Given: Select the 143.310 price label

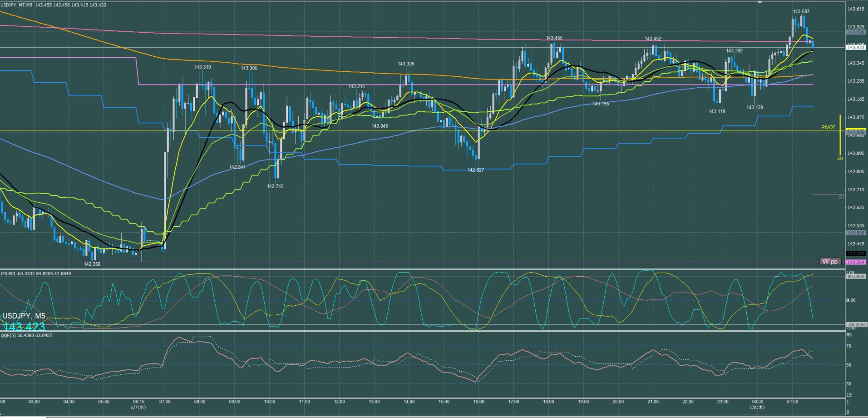Looking at the screenshot, I should click(x=202, y=67).
